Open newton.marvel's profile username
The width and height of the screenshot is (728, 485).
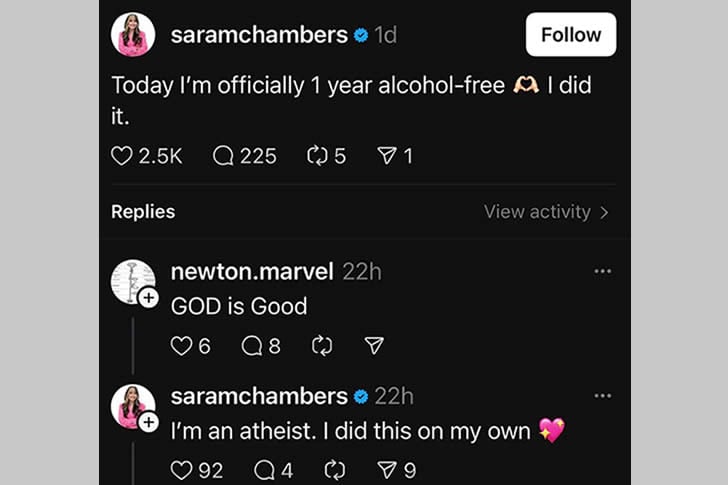pyautogui.click(x=253, y=271)
